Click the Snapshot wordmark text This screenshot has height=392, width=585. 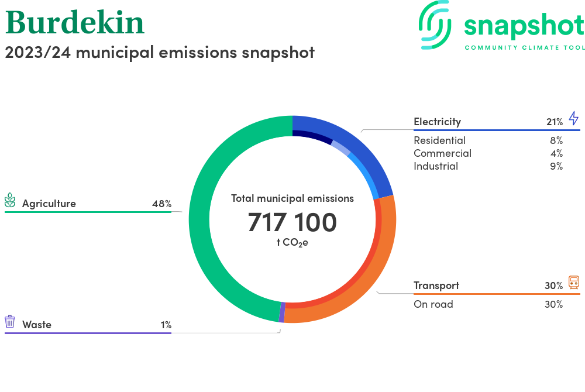524,25
